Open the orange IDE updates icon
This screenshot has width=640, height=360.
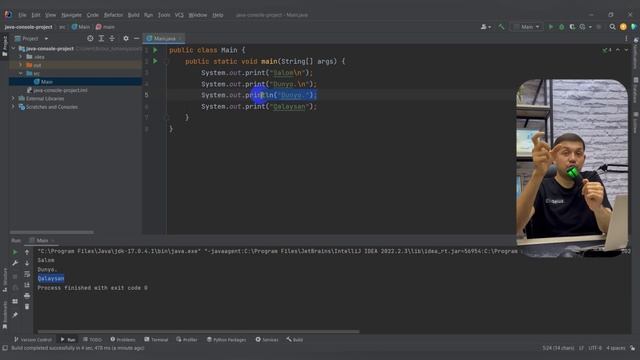tap(623, 27)
